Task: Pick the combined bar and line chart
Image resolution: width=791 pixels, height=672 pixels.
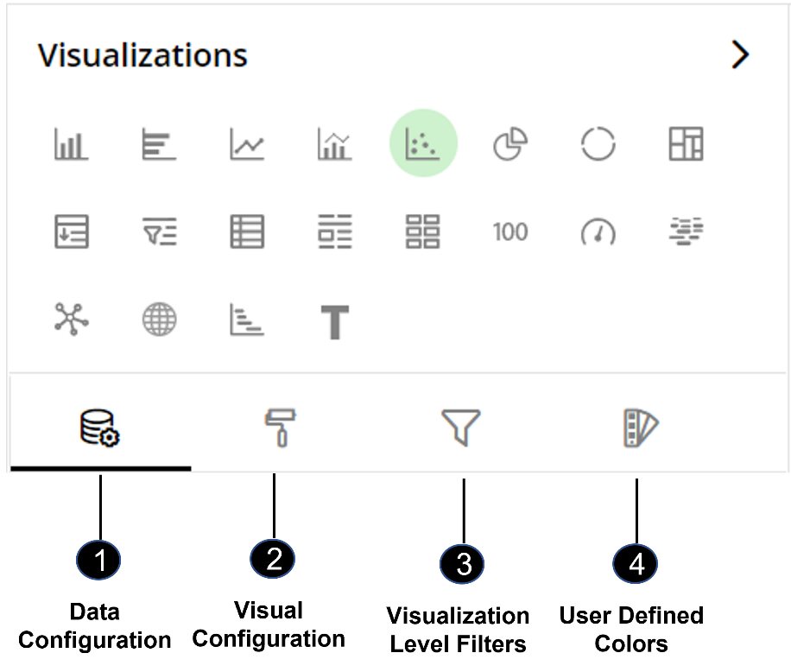Action: pos(334,144)
